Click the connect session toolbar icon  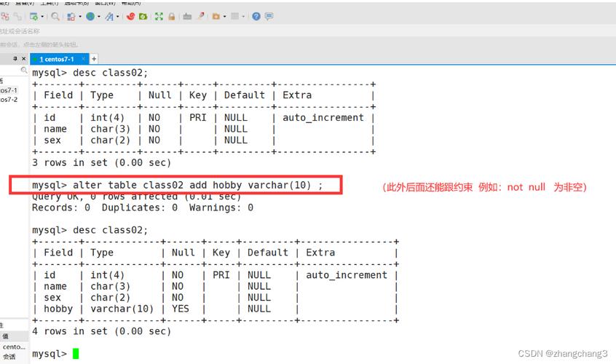4,17
